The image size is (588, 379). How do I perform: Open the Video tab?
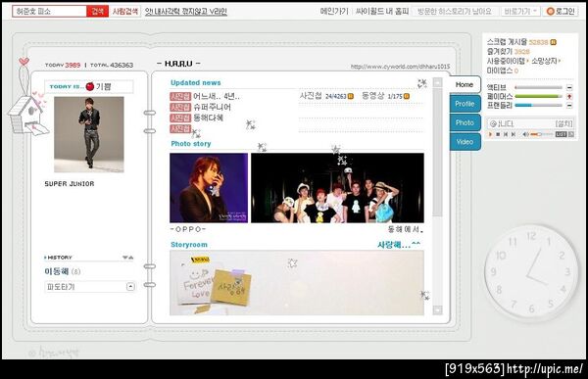click(x=465, y=142)
